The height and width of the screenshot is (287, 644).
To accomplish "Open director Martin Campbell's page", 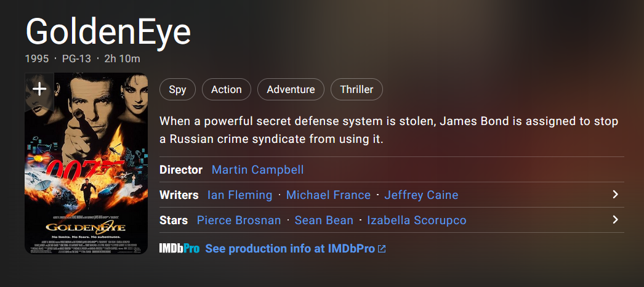I will 257,170.
